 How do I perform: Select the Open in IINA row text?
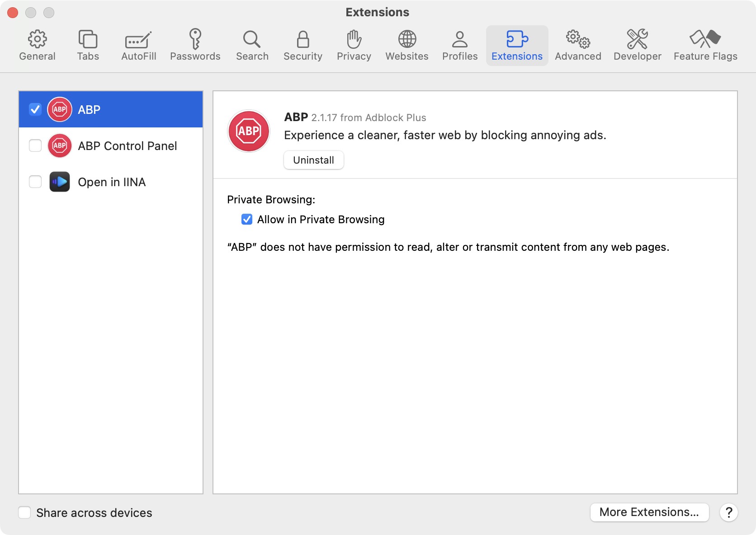click(x=112, y=182)
